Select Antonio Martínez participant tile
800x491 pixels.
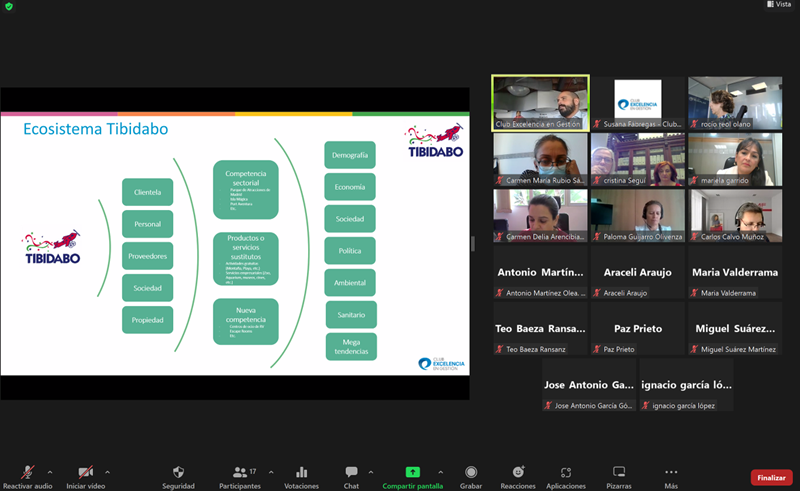540,272
